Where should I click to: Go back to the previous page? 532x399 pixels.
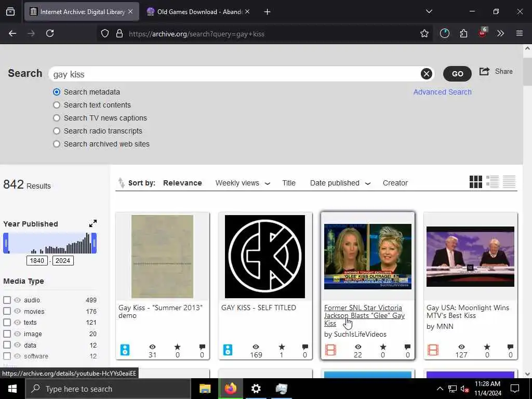[12, 33]
